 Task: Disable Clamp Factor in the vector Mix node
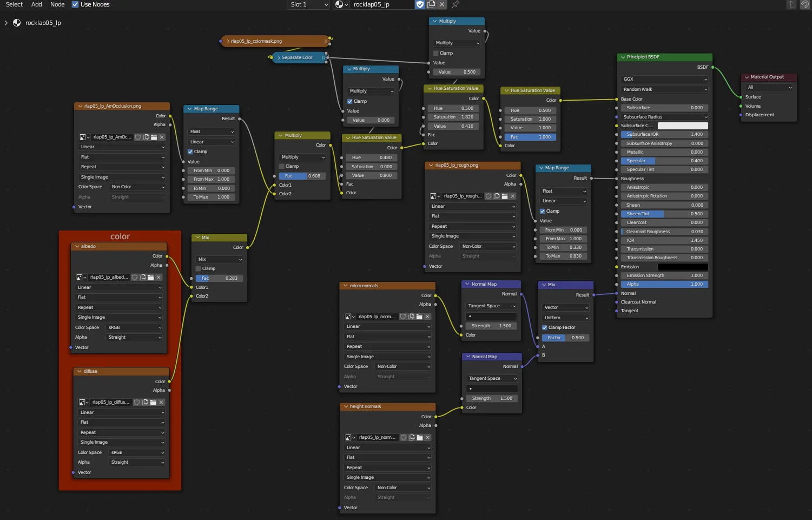545,328
